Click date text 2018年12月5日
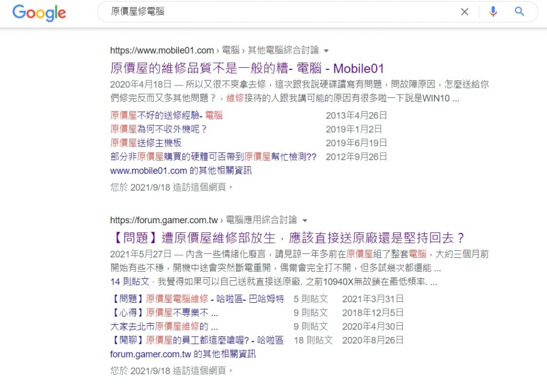547x392 pixels. (x=372, y=313)
